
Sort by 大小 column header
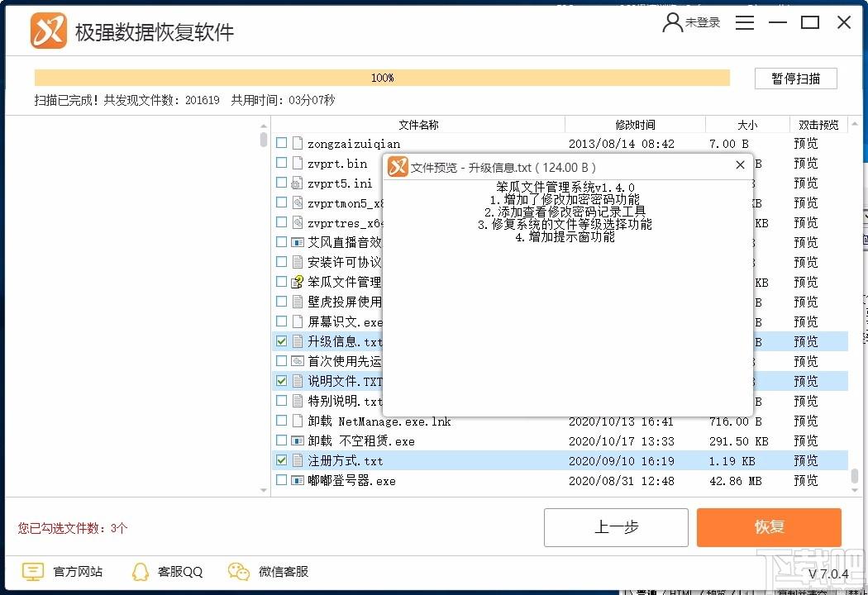[x=746, y=125]
